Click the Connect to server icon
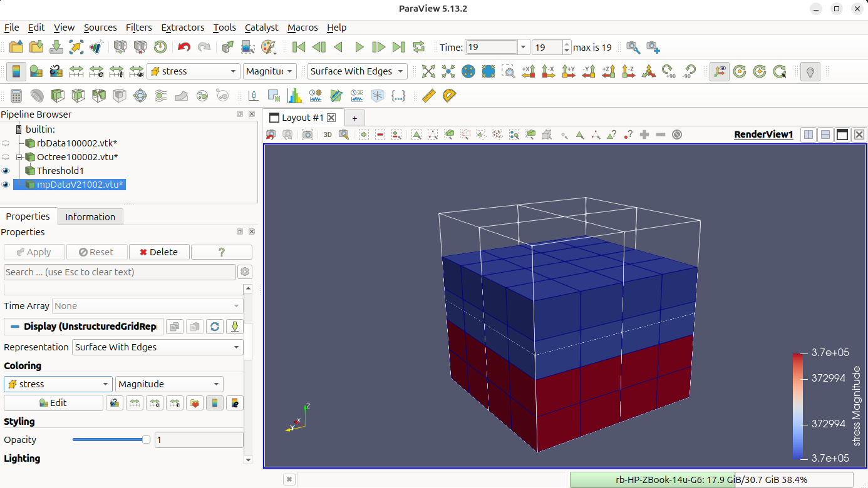This screenshot has width=868, height=488. (x=121, y=47)
